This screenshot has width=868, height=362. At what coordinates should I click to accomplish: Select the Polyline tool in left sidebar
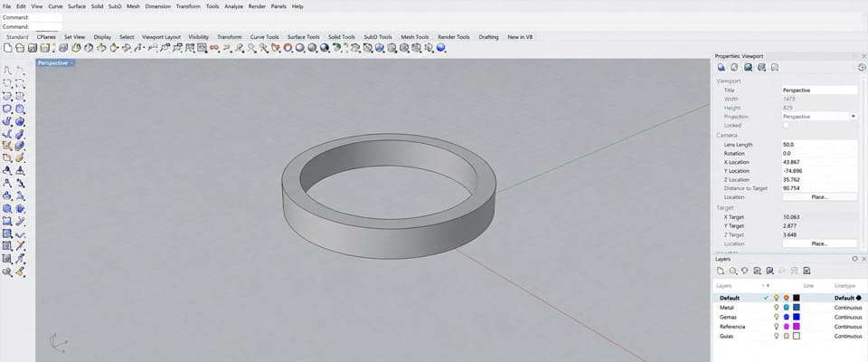[x=8, y=71]
